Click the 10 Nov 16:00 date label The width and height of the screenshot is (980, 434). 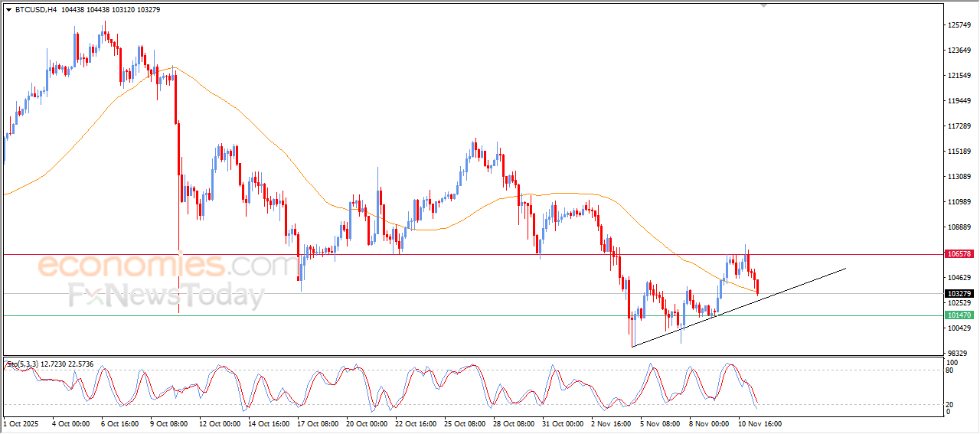(x=758, y=423)
